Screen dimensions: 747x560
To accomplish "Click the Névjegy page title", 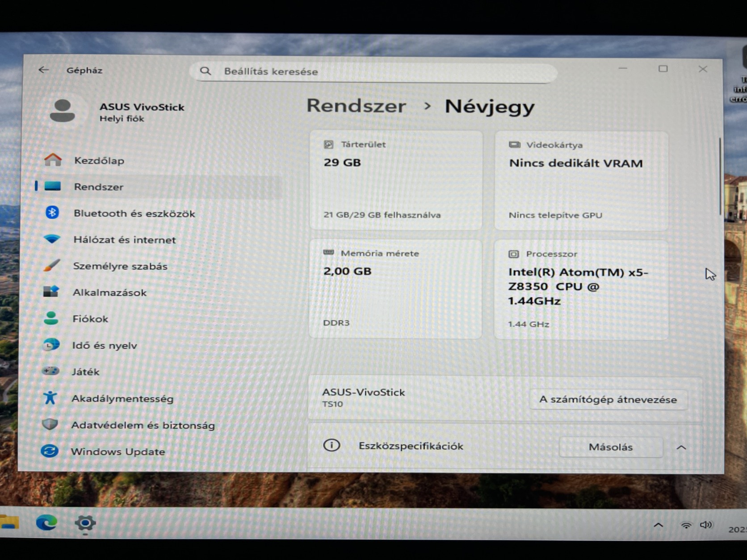I will point(490,107).
